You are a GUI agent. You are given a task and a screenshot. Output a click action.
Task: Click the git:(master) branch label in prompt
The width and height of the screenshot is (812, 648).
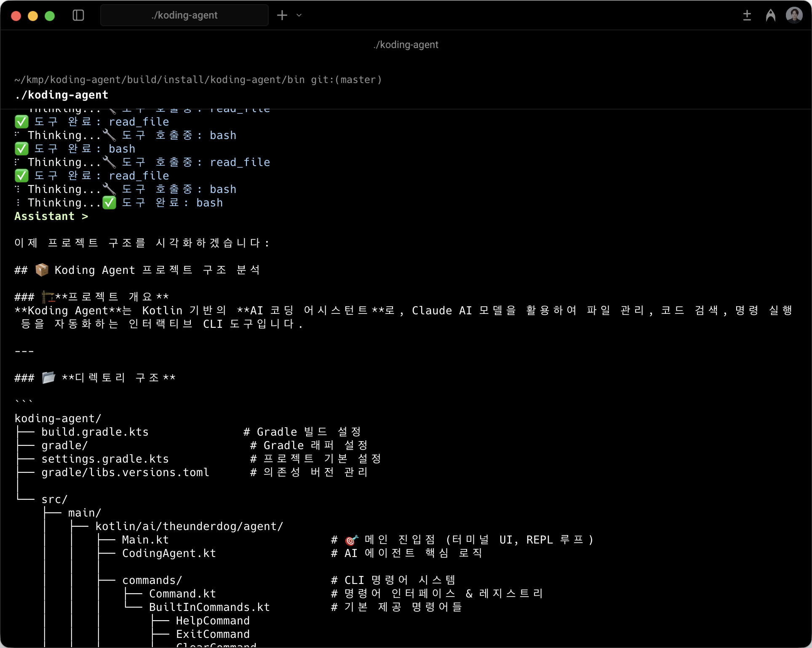(346, 80)
